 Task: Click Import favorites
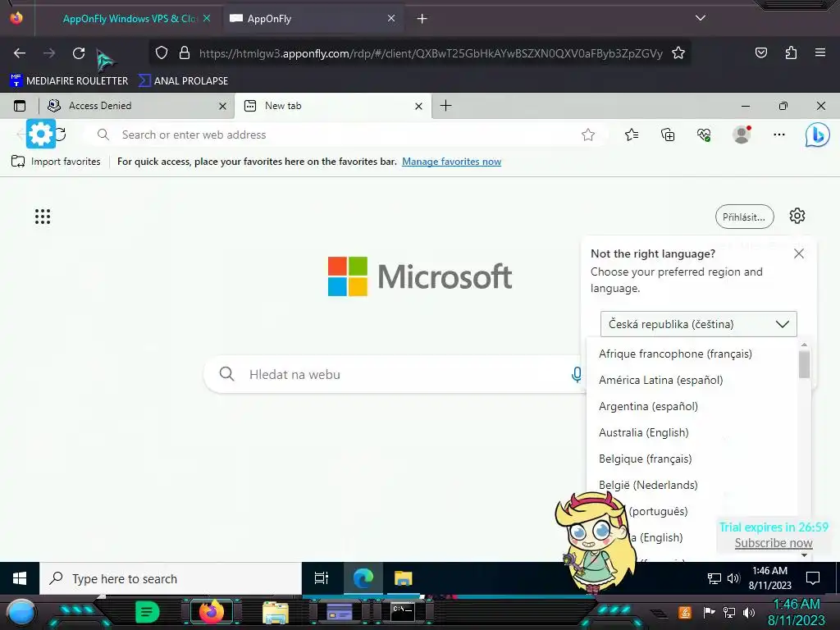(56, 162)
